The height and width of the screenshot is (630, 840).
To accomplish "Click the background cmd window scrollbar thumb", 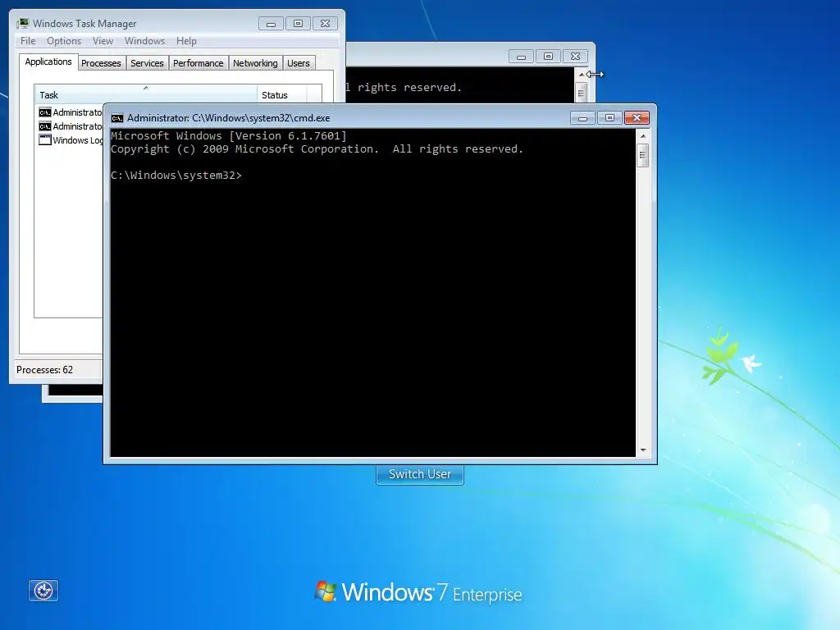I will coord(582,93).
